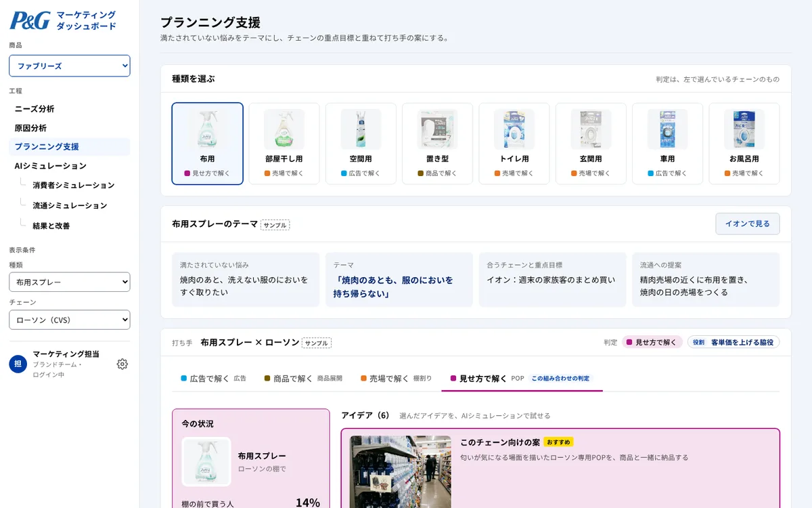The width and height of the screenshot is (812, 508).
Task: Select the お風呂用 product card
Action: 744,144
